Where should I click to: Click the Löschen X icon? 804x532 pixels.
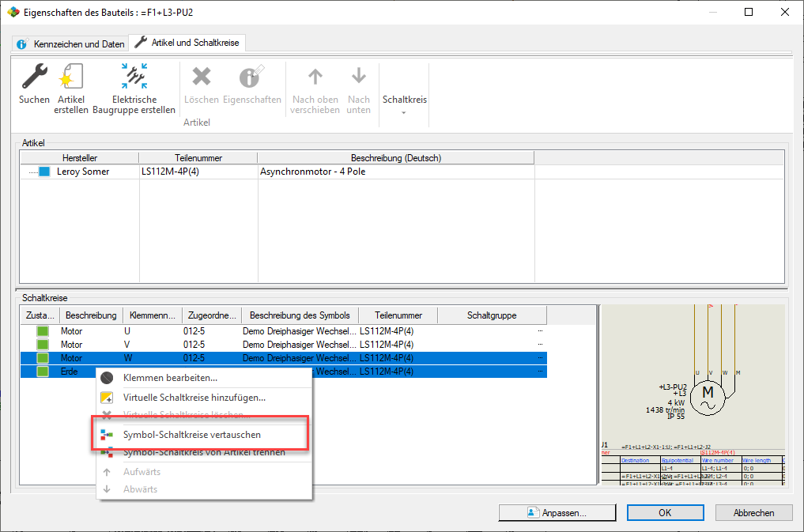(201, 77)
